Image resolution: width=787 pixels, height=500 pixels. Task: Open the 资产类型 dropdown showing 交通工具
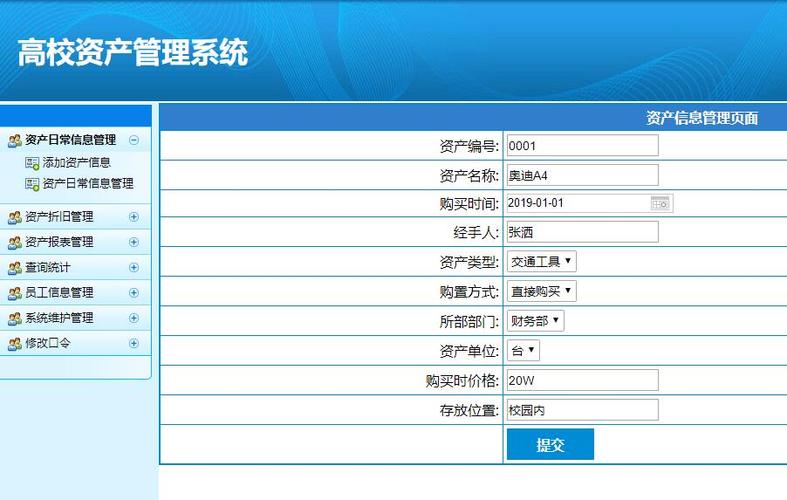click(542, 262)
